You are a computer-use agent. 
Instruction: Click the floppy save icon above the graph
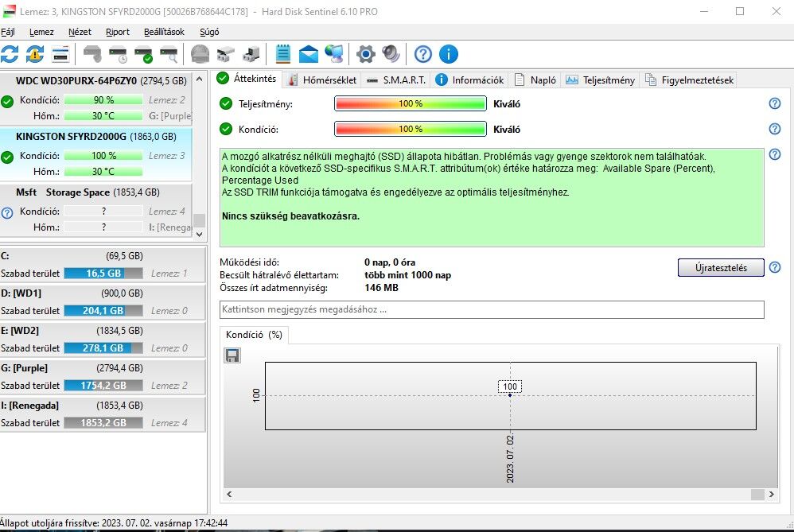[x=232, y=355]
